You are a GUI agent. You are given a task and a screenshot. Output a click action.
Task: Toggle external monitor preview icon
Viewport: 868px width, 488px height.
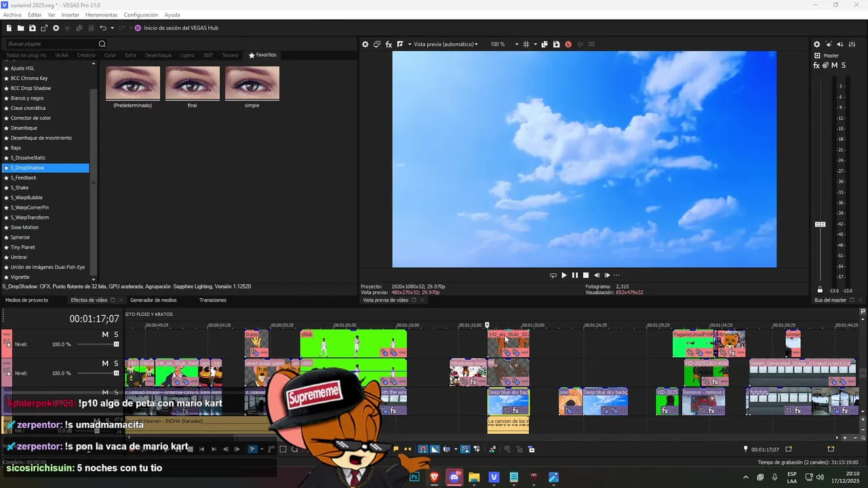[377, 44]
